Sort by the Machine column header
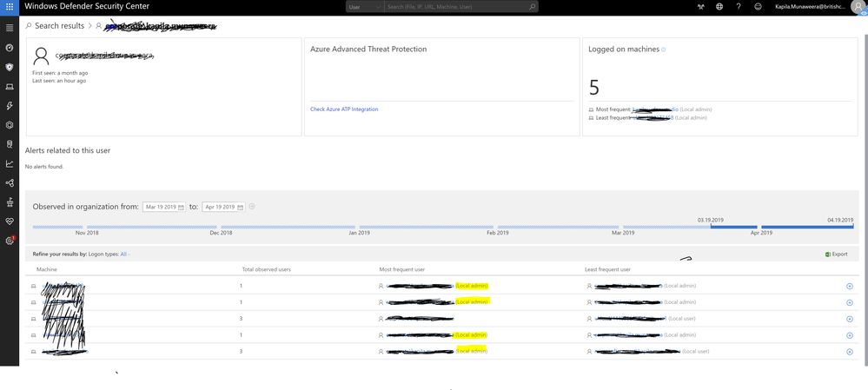 47,269
